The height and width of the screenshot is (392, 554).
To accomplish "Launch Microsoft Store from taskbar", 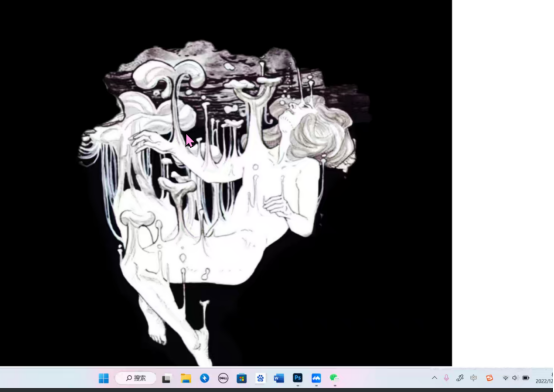I will pos(242,379).
